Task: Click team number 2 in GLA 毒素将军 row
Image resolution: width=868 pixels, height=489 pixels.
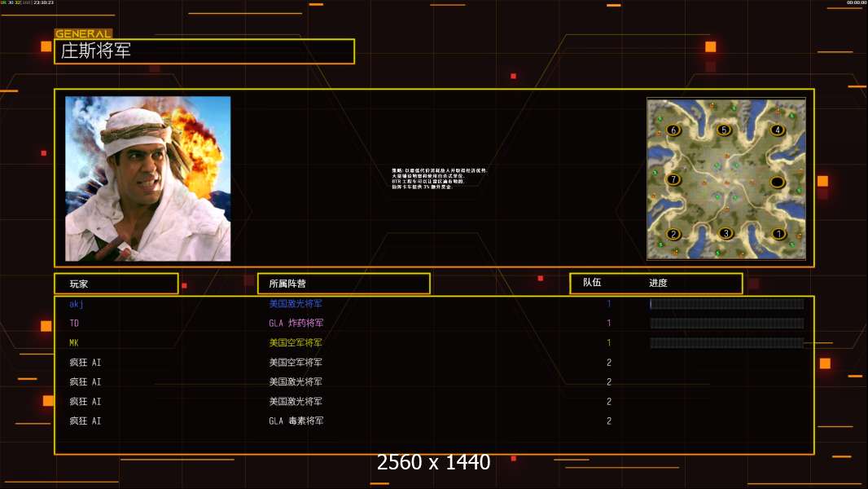Action: click(x=609, y=421)
